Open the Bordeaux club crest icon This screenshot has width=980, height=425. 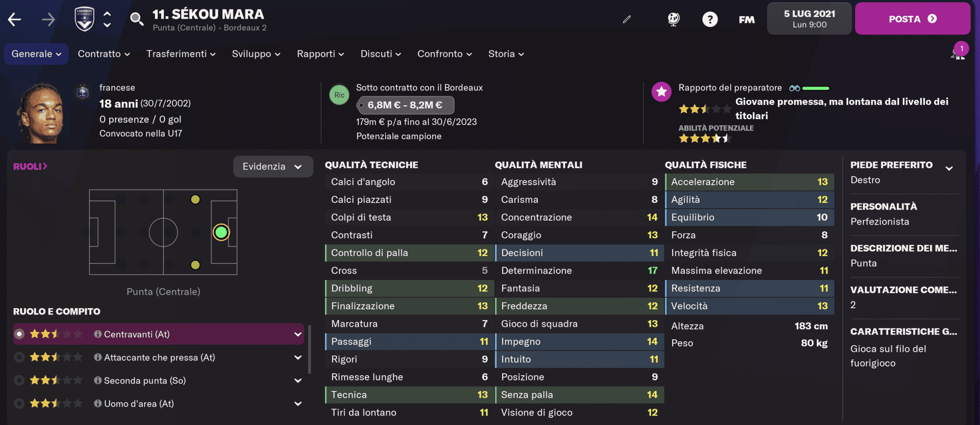[x=85, y=20]
